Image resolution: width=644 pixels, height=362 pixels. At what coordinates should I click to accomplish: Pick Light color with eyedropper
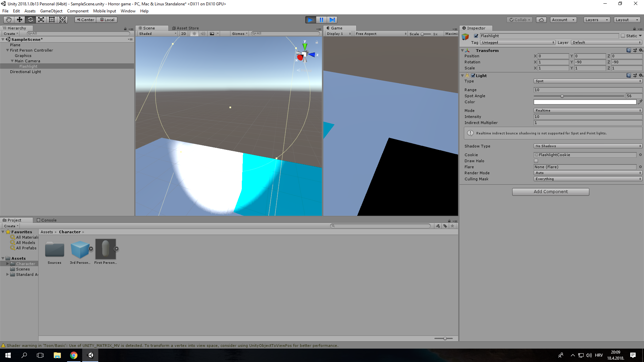[x=640, y=102]
